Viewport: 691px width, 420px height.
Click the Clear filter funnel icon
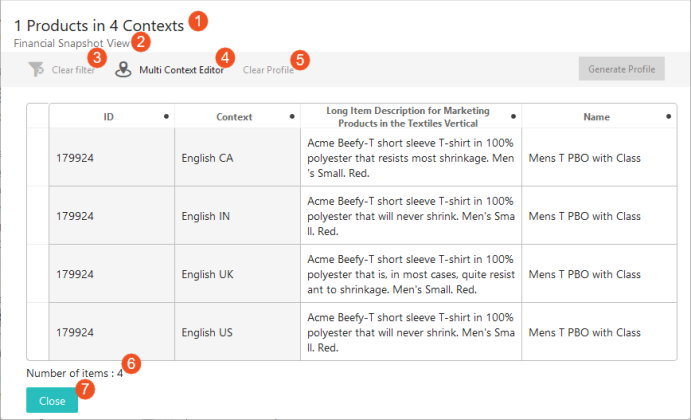(x=36, y=70)
